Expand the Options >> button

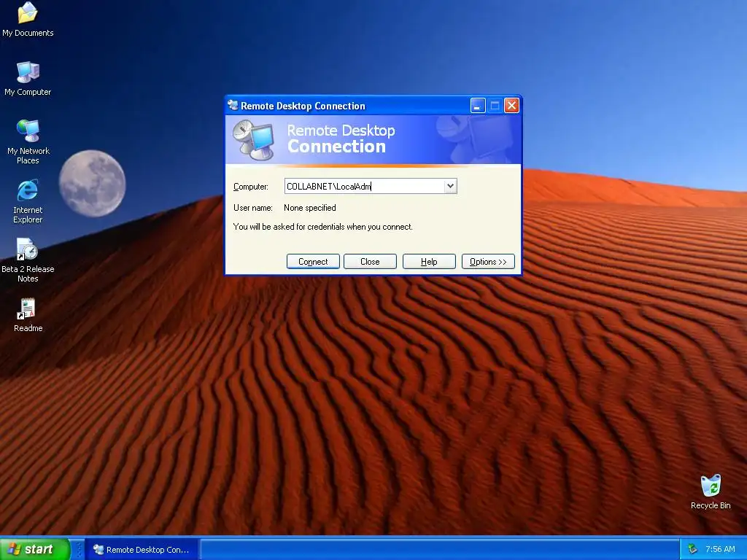488,262
